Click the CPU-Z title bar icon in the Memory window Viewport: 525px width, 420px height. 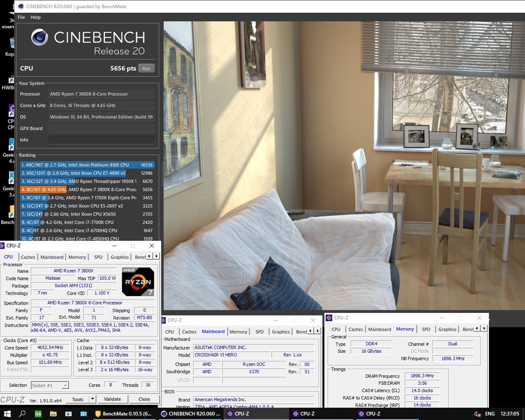(x=329, y=317)
